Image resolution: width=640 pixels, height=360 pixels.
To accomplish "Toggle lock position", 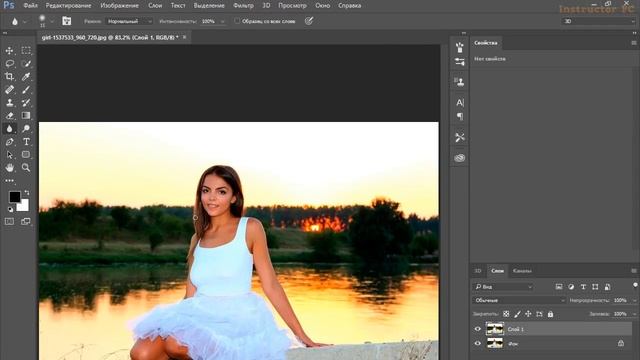I will click(x=528, y=314).
